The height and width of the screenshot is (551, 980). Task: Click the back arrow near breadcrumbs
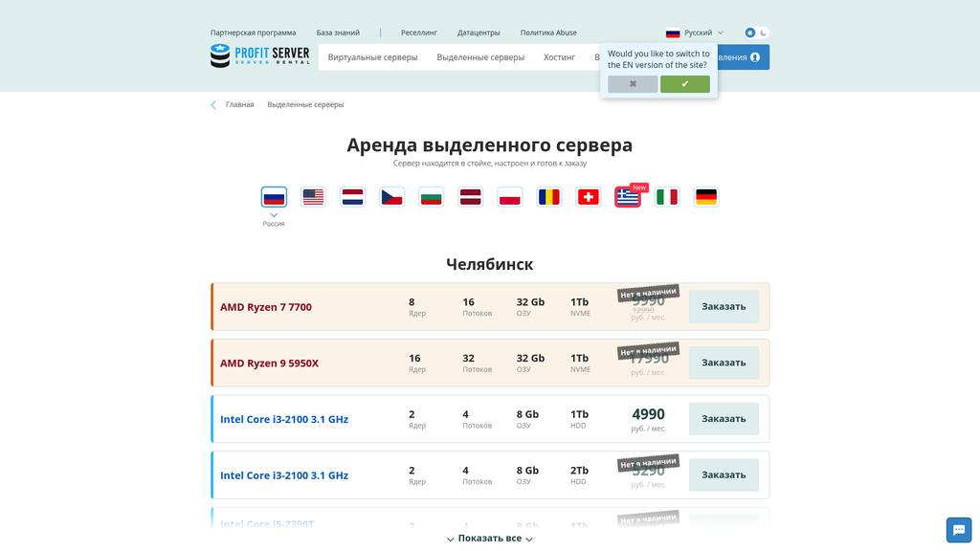(212, 105)
